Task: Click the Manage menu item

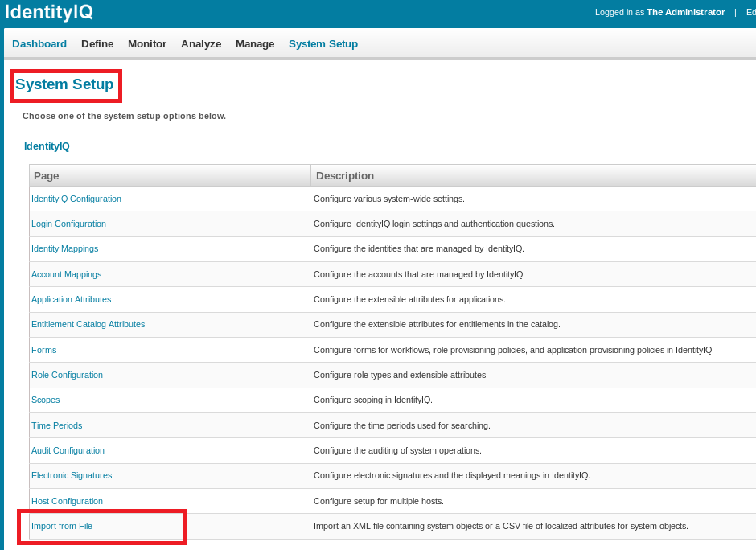Action: [255, 44]
